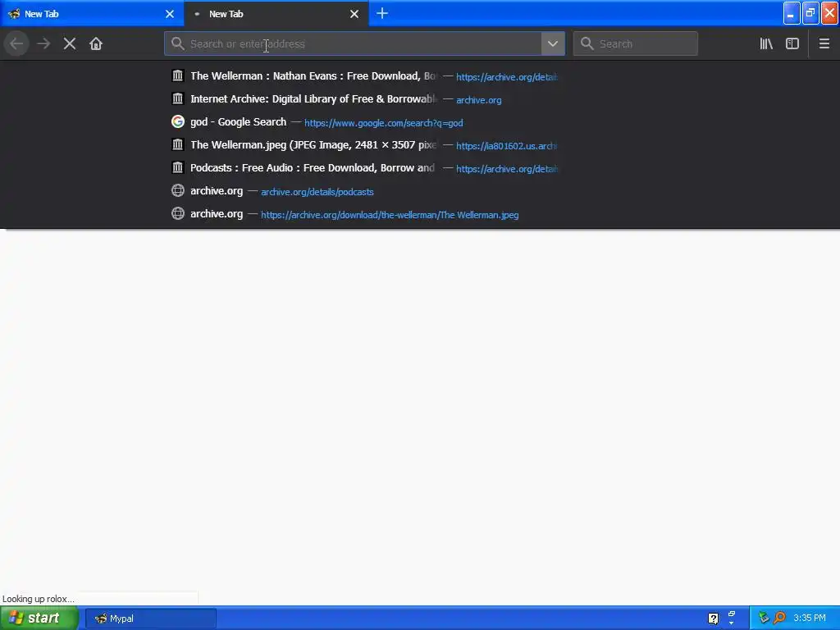The image size is (840, 630).
Task: Activate the Mypal taskbar button
Action: tap(151, 619)
